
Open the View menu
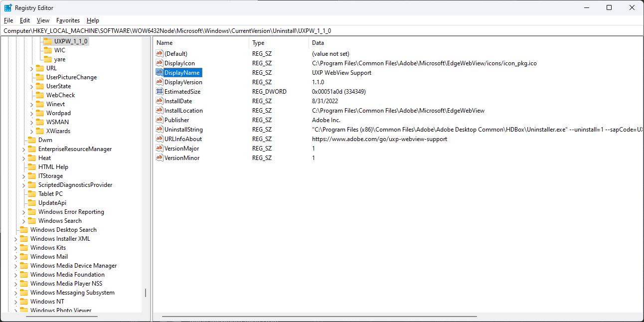pos(43,20)
